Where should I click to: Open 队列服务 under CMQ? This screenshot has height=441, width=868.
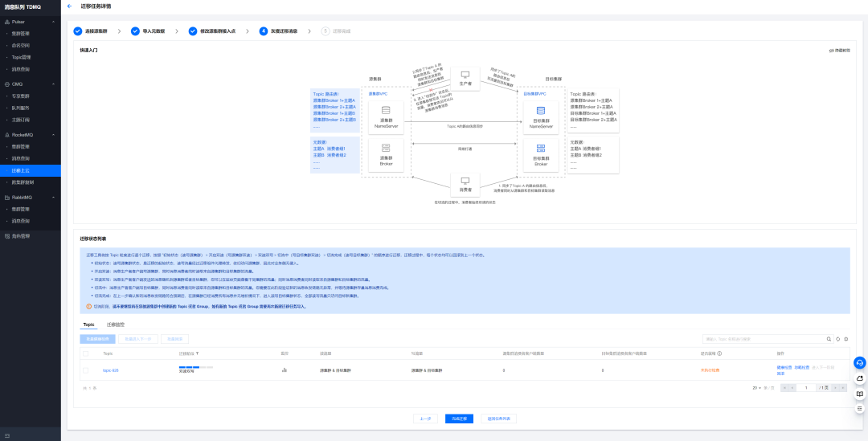pos(21,108)
